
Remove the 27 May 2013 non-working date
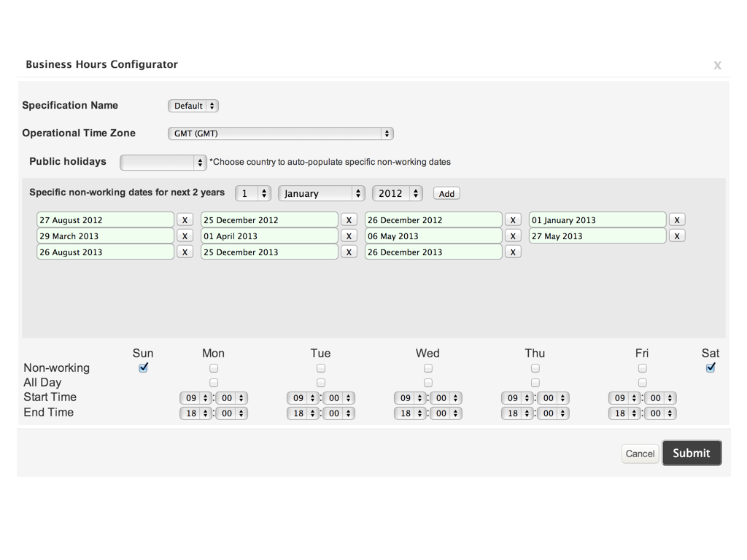pyautogui.click(x=677, y=236)
